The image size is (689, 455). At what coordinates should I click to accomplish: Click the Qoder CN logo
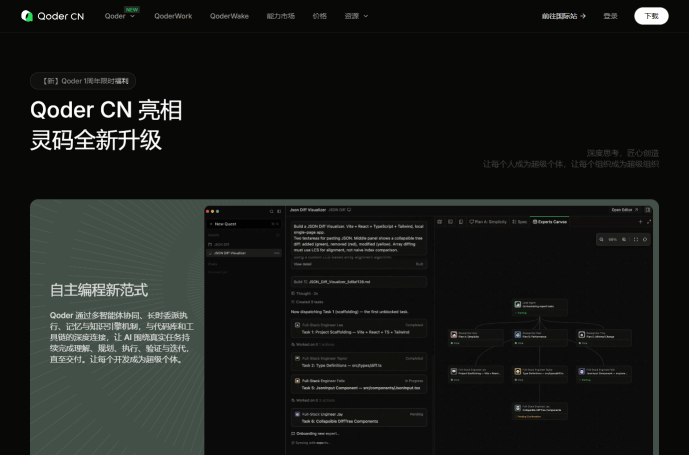52,16
